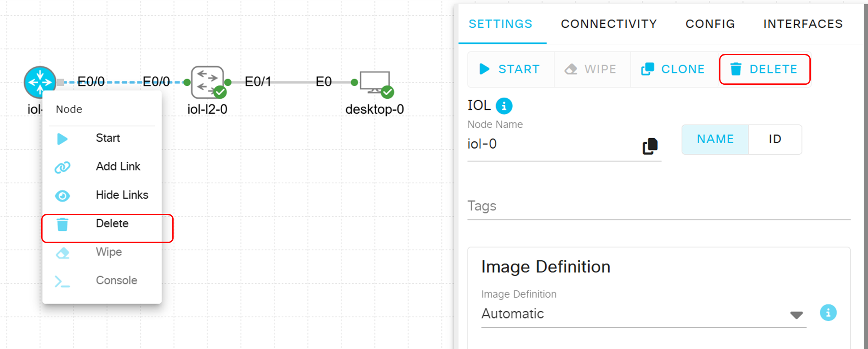
Task: Open the CONNECTIVITY tab
Action: point(608,24)
